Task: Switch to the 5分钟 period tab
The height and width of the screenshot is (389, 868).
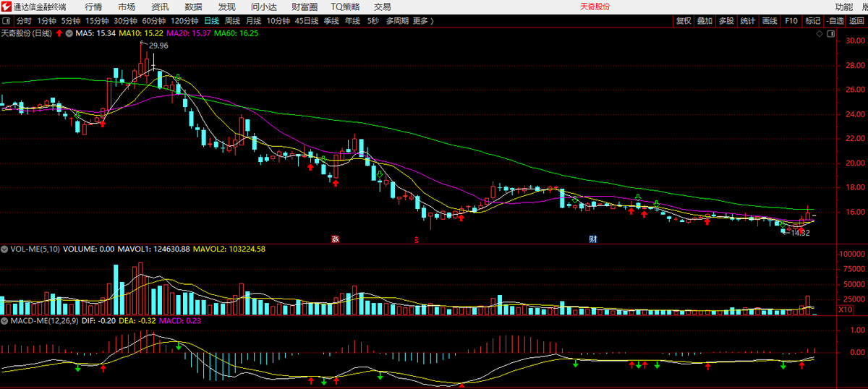Action: (71, 21)
